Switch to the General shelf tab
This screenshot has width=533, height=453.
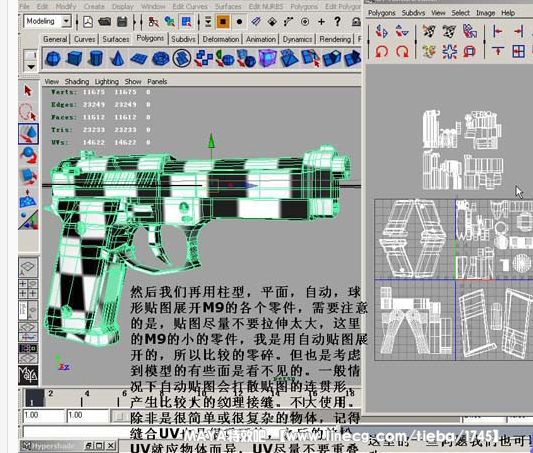[x=55, y=39]
